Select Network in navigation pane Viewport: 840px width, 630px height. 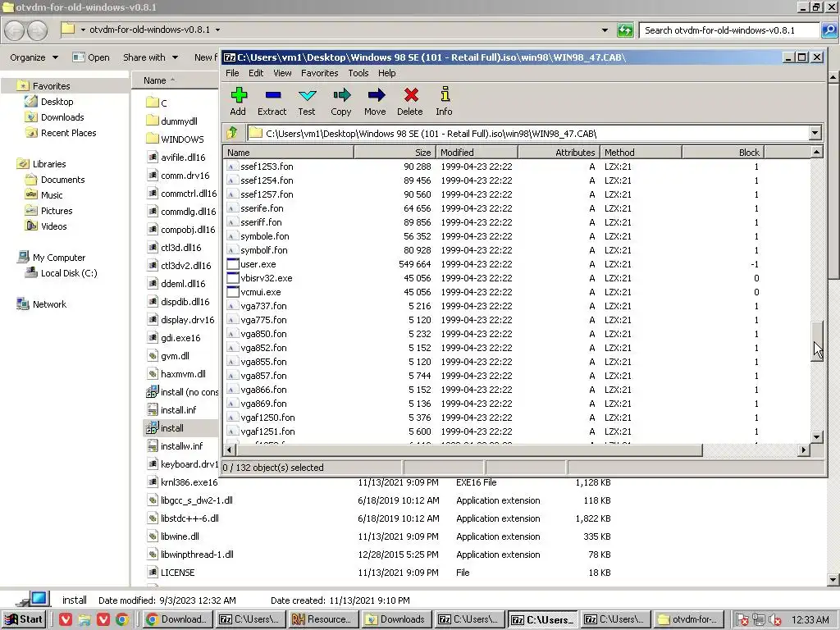click(49, 304)
